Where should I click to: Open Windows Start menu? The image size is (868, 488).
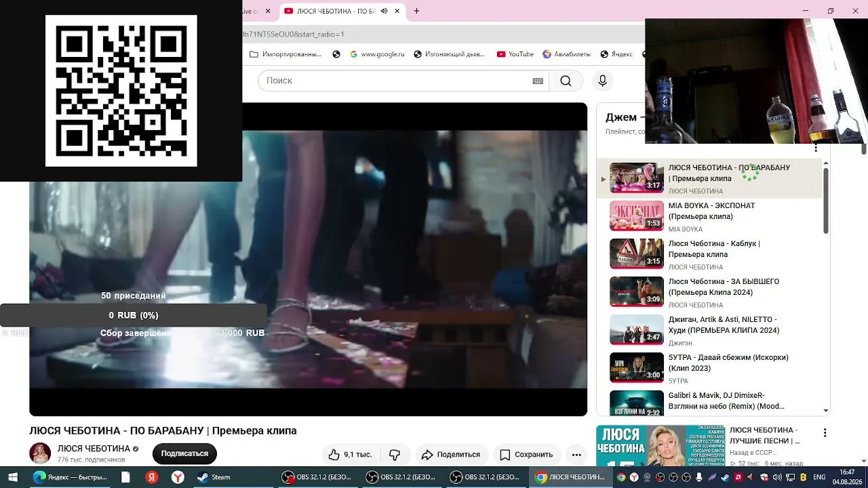[13, 477]
